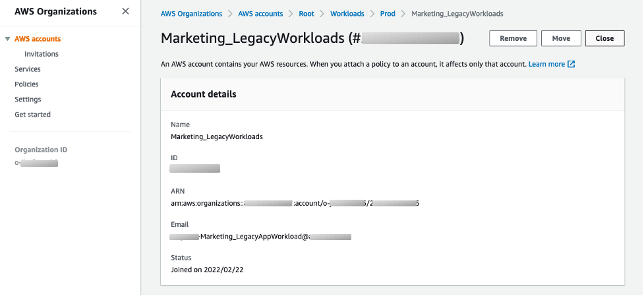Navigate to Workloads breadcrumb
Screen dimensions: 644x296
coord(347,14)
